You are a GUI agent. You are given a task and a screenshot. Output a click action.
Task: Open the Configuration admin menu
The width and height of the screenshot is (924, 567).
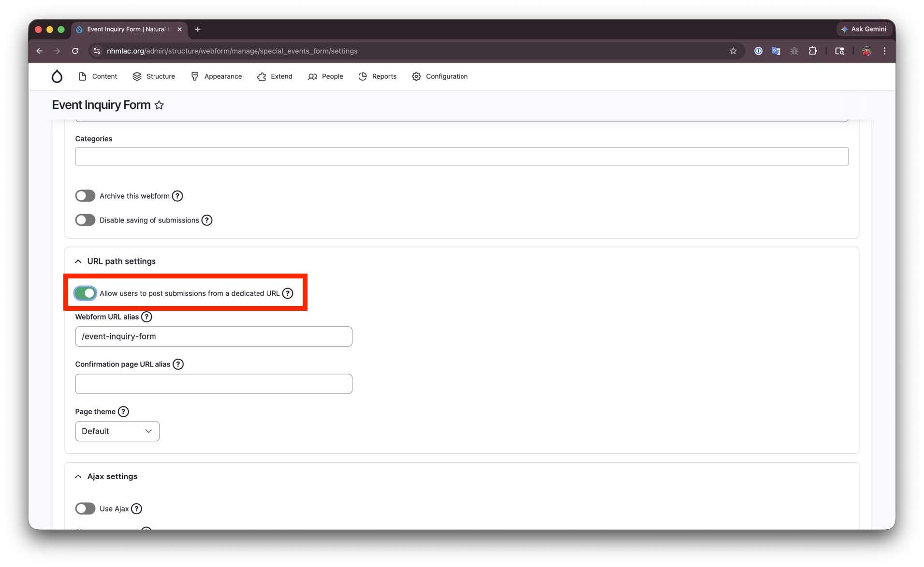coord(440,76)
